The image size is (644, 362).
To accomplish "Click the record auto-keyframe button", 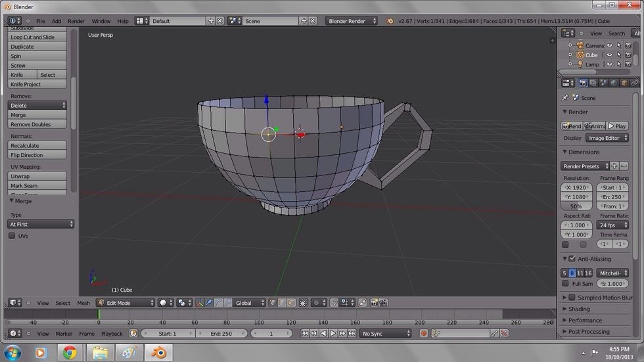I will (x=423, y=334).
